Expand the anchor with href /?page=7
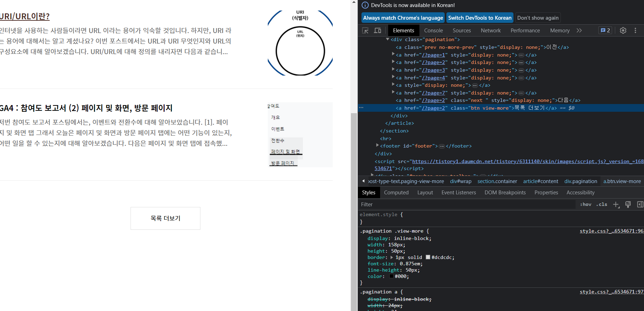 click(x=393, y=92)
